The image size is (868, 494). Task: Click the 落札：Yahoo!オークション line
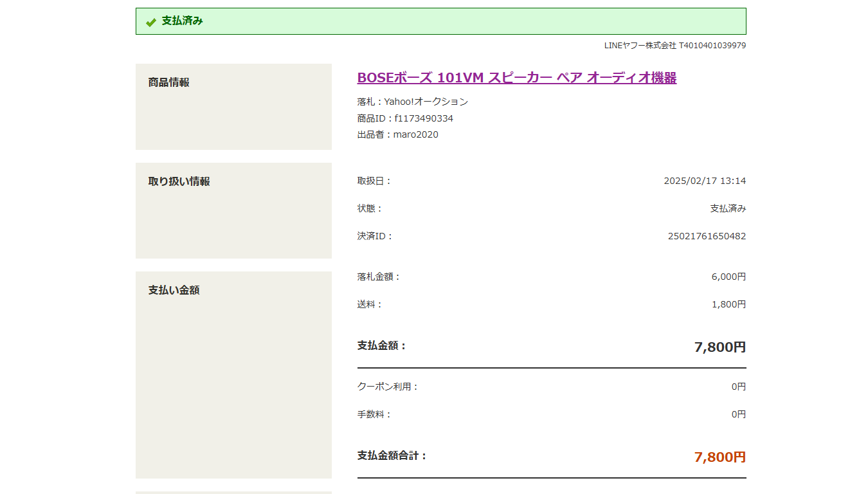click(412, 102)
